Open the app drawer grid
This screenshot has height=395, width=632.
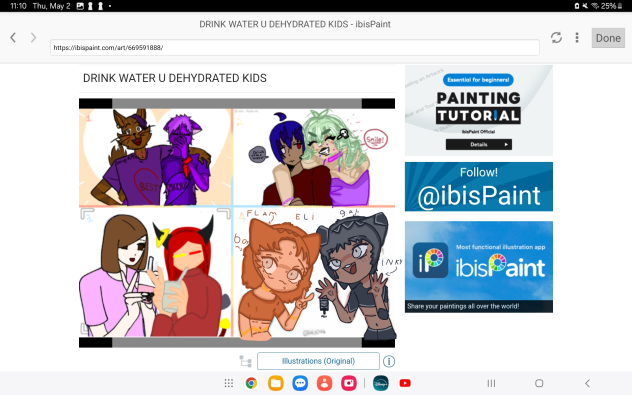click(x=229, y=383)
